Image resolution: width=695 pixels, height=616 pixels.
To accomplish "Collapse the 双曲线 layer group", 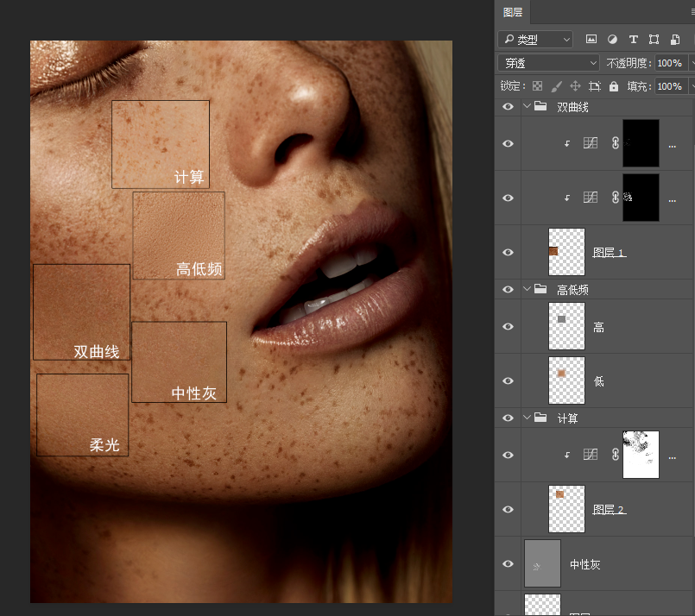I will coord(526,107).
